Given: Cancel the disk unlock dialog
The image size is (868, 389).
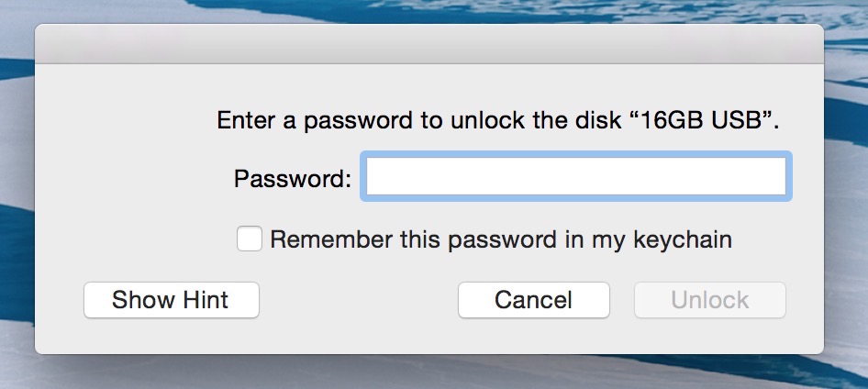Looking at the screenshot, I should (534, 300).
